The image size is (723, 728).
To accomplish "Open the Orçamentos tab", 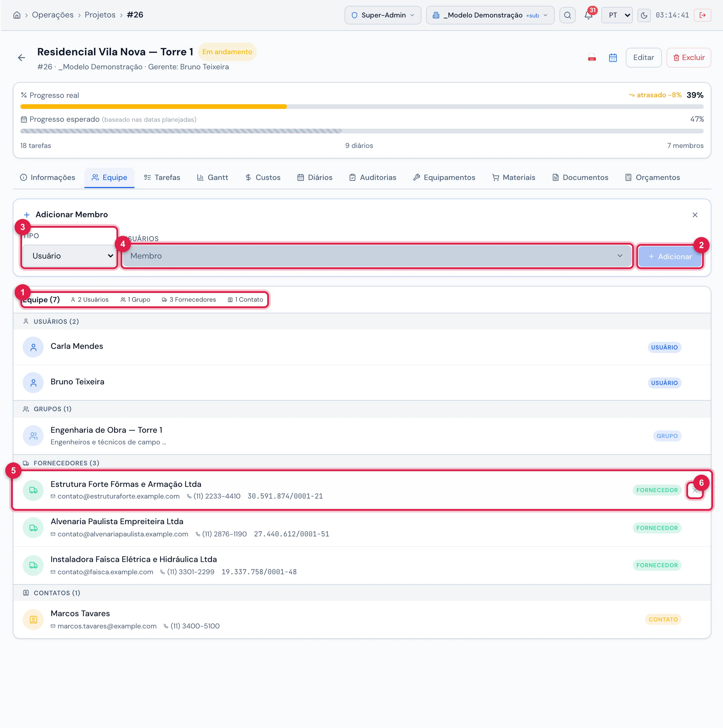I will coord(653,177).
